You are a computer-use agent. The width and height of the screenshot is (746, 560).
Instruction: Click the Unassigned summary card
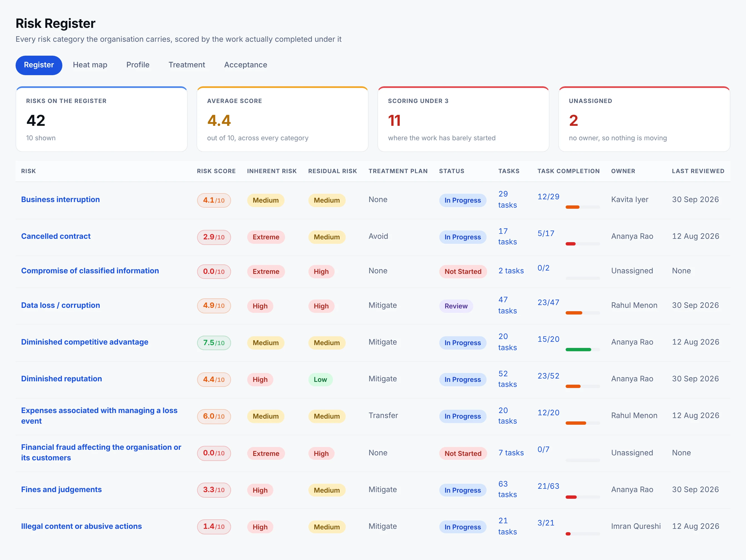pos(644,119)
